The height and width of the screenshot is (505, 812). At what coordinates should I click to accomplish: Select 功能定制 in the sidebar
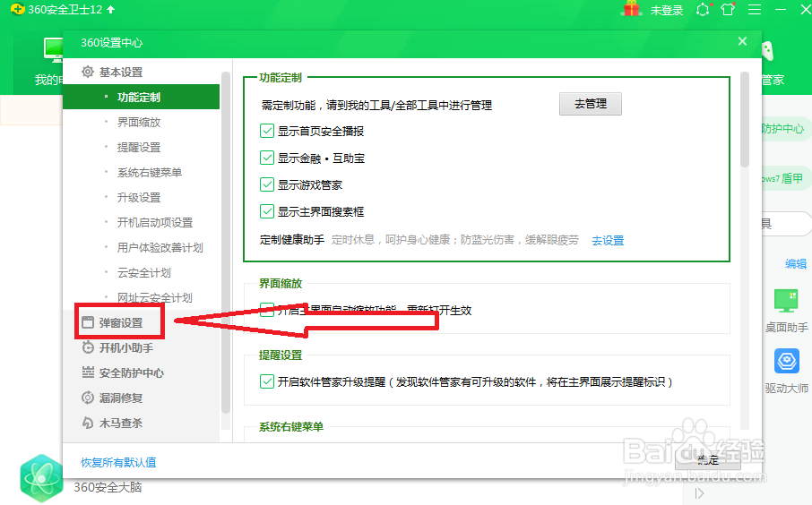(x=141, y=97)
